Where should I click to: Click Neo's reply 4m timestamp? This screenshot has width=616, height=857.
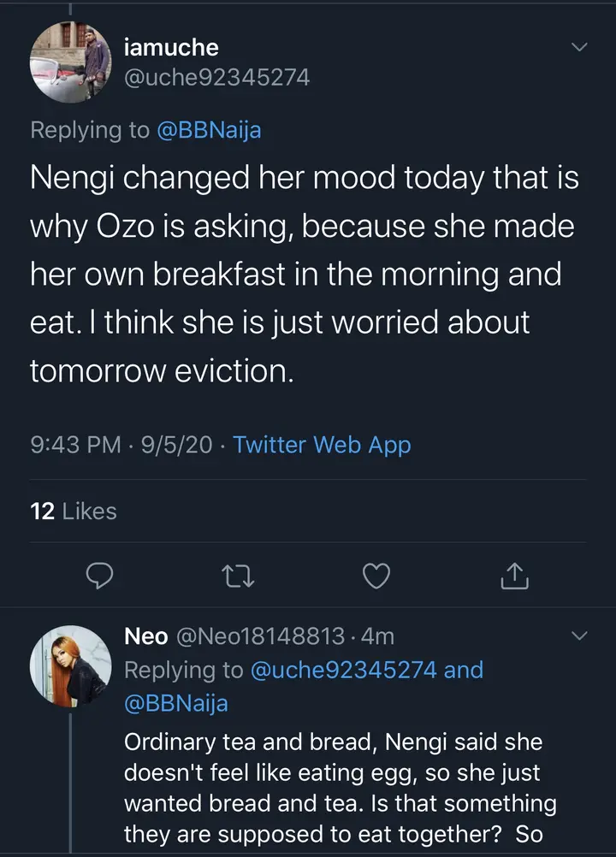377,636
